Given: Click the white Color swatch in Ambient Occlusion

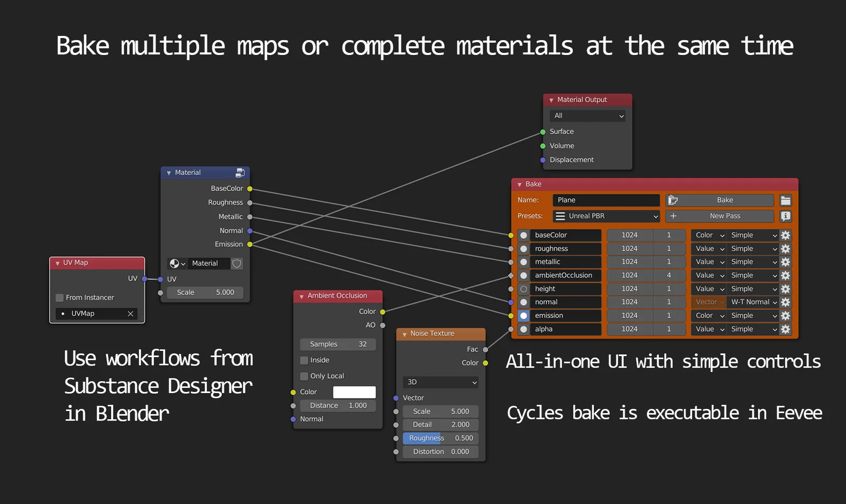Looking at the screenshot, I should point(354,392).
